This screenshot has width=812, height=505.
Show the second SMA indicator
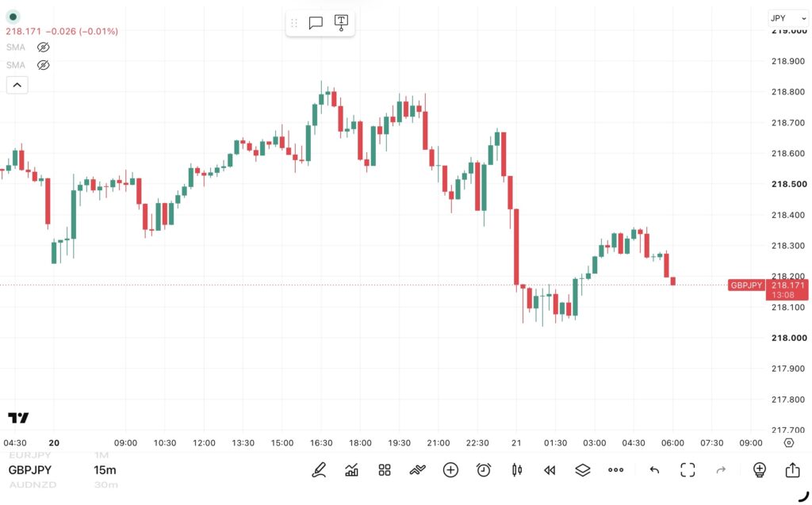click(x=43, y=65)
